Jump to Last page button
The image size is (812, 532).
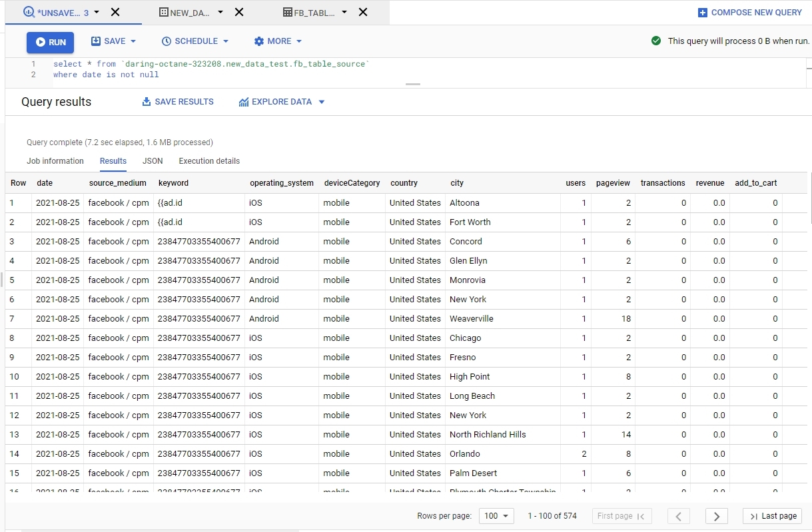pos(772,516)
